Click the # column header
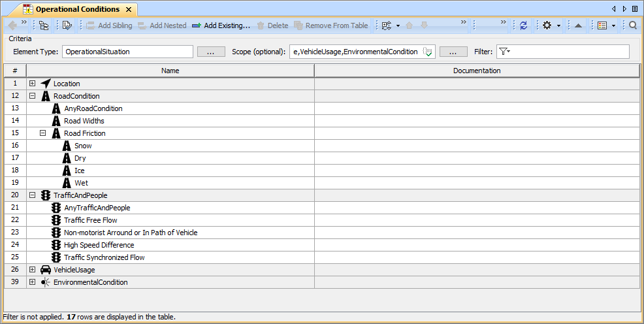644x324 pixels. (15, 71)
